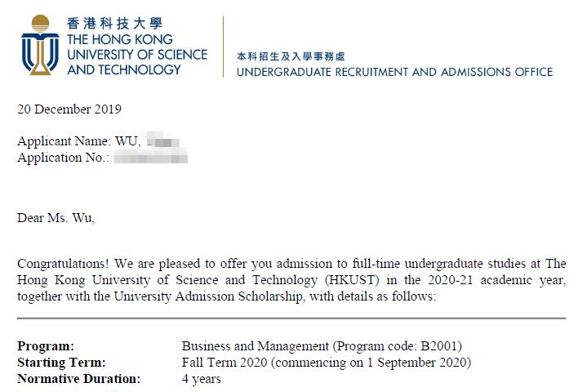Click the Chinese admissions office name
The height and width of the screenshot is (392, 587).
point(291,56)
